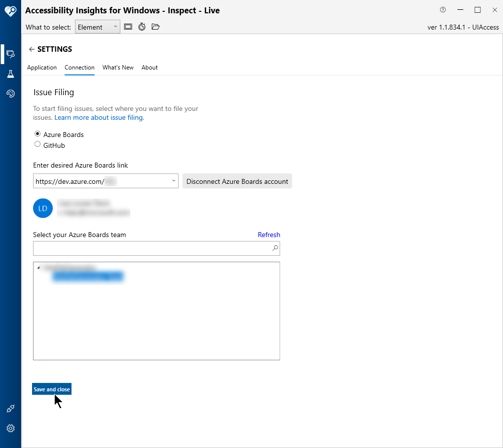Click the LD account avatar
The height and width of the screenshot is (448, 503).
point(43,208)
